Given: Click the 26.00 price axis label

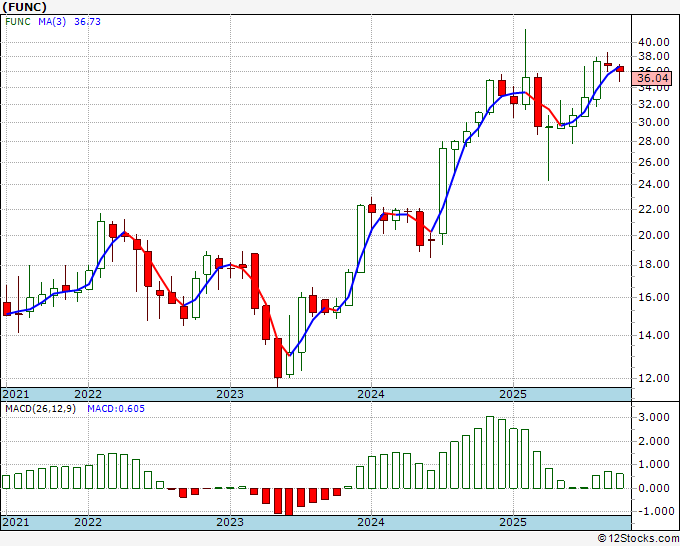Looking at the screenshot, I should pos(653,162).
